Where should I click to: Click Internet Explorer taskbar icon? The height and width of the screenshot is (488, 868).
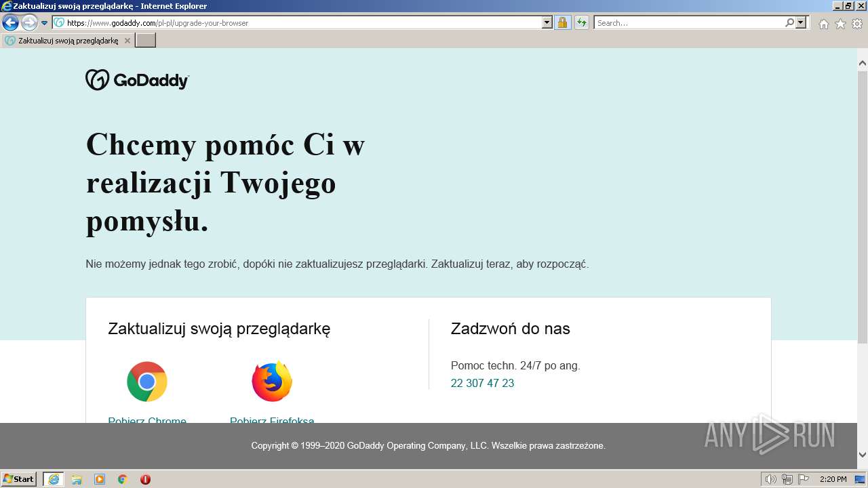(x=54, y=479)
